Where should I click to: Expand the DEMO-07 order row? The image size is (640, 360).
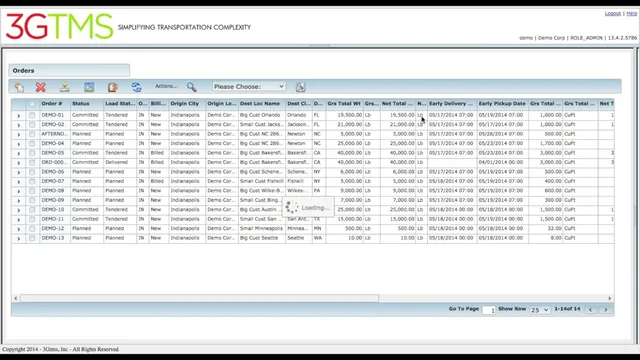[18, 182]
